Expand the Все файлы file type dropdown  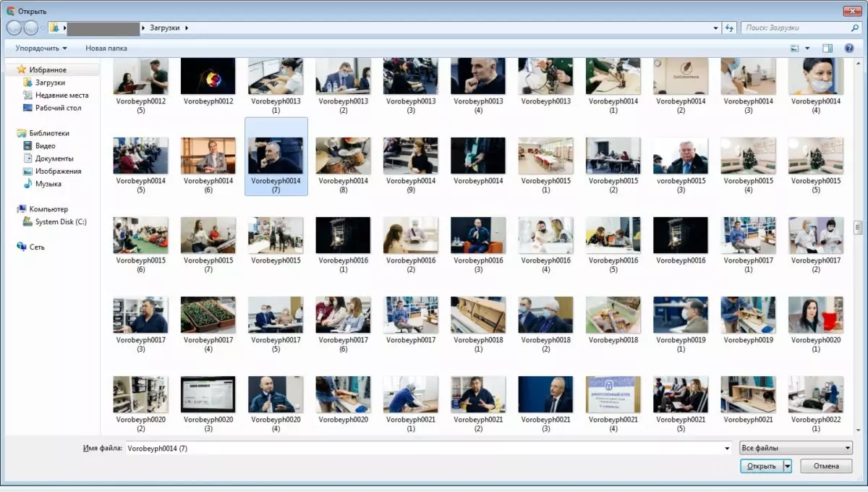coord(796,448)
